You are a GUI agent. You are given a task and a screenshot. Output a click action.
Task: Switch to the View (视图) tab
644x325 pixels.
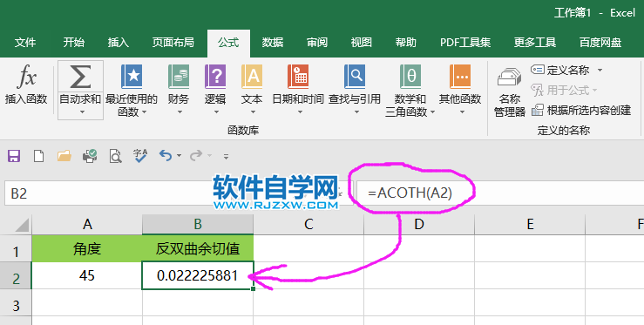(x=362, y=43)
